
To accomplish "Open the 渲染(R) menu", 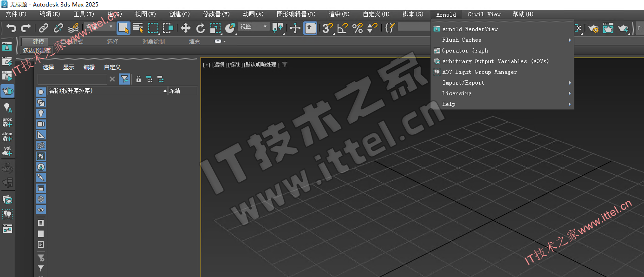I will [x=339, y=14].
